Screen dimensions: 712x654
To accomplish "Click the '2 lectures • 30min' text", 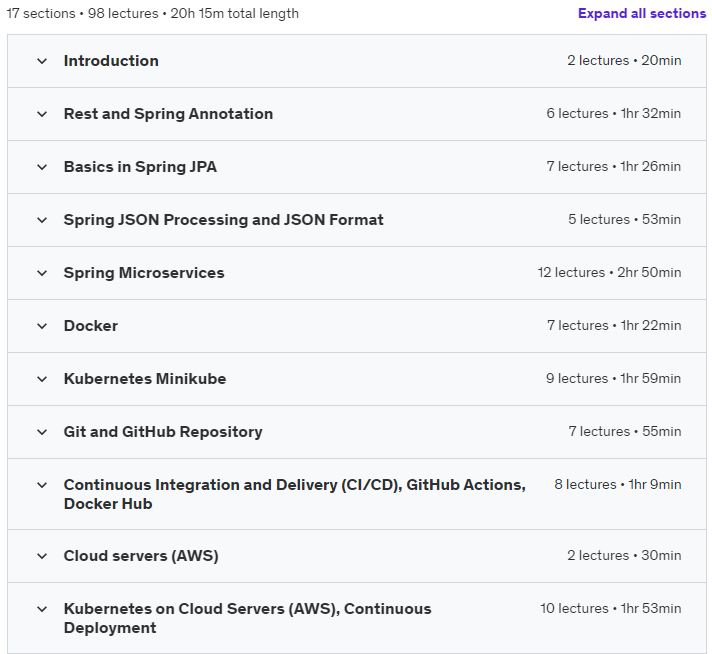I will (x=624, y=555).
